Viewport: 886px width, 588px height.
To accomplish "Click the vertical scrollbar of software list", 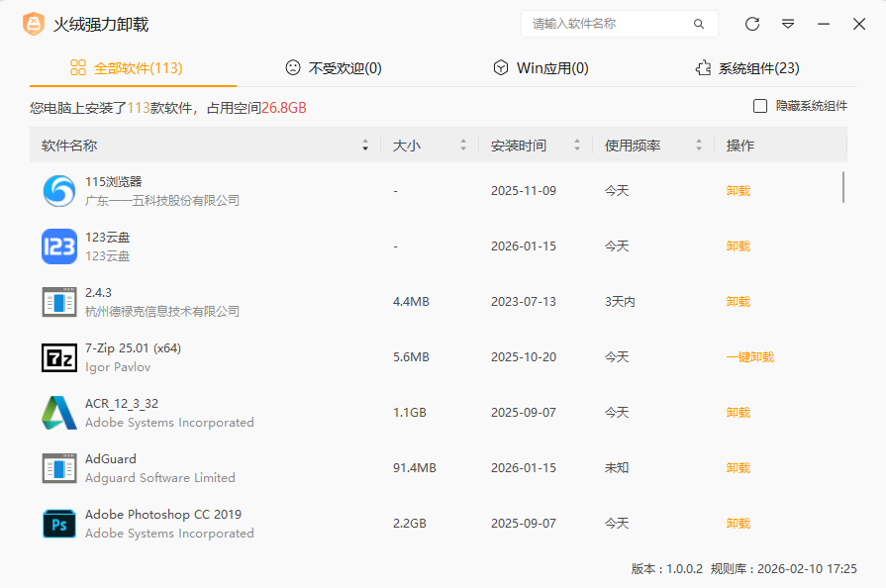I will click(x=843, y=187).
